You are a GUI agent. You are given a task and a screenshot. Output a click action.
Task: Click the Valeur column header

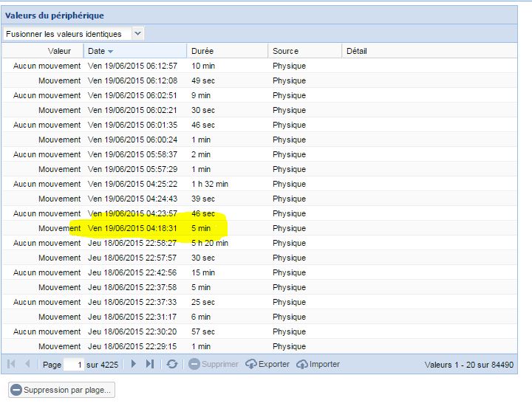pos(59,51)
